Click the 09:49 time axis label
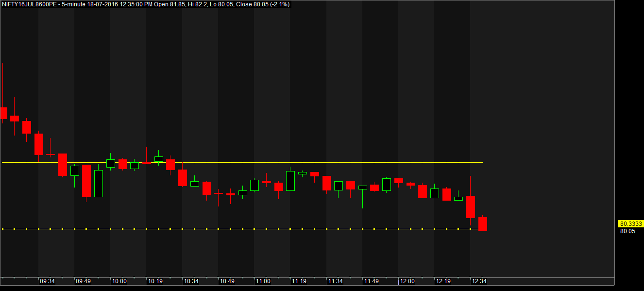This screenshot has height=291, width=644. (x=83, y=281)
